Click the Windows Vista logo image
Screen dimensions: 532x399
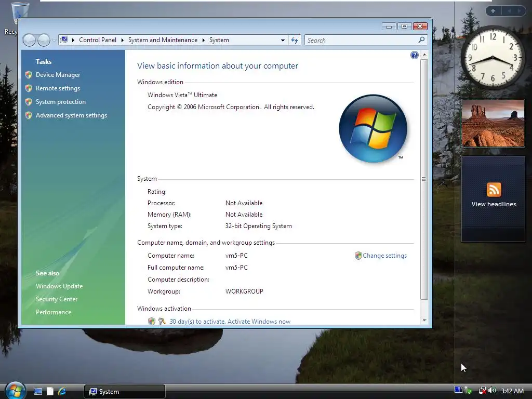(373, 128)
